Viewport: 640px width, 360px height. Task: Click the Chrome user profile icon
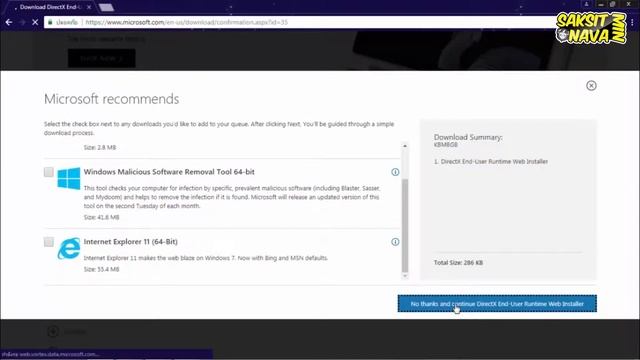pyautogui.click(x=586, y=4)
